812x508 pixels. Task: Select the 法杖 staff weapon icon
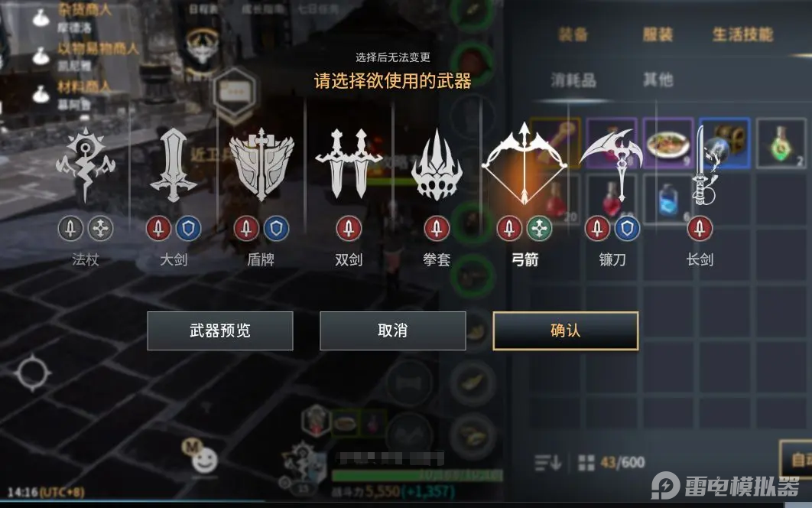click(x=86, y=164)
